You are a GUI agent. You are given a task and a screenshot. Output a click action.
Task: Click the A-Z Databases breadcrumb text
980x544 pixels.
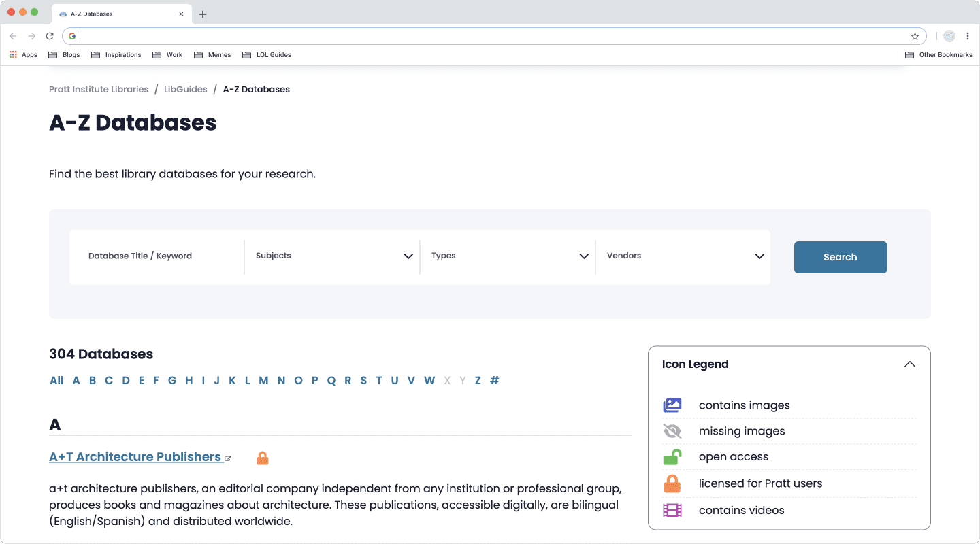click(x=257, y=89)
